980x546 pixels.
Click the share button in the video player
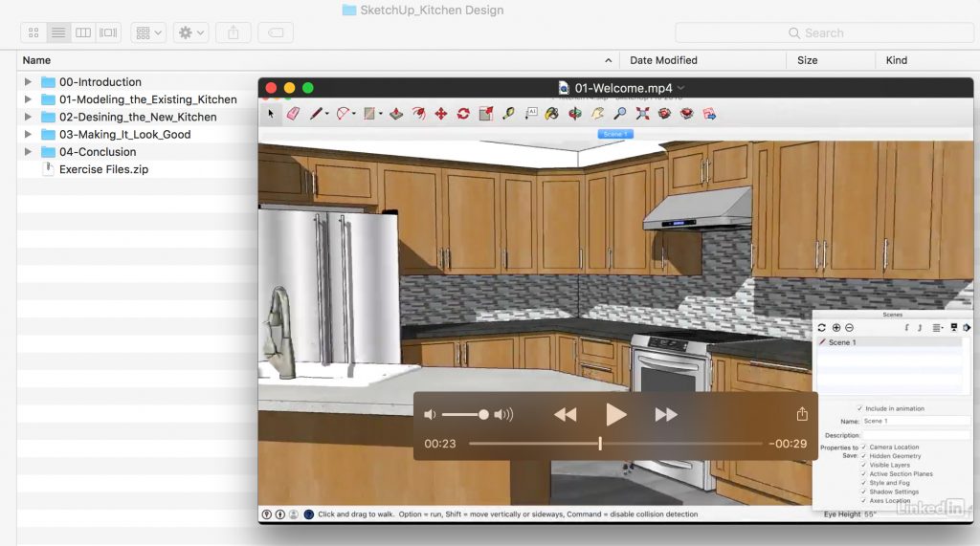[x=803, y=413]
